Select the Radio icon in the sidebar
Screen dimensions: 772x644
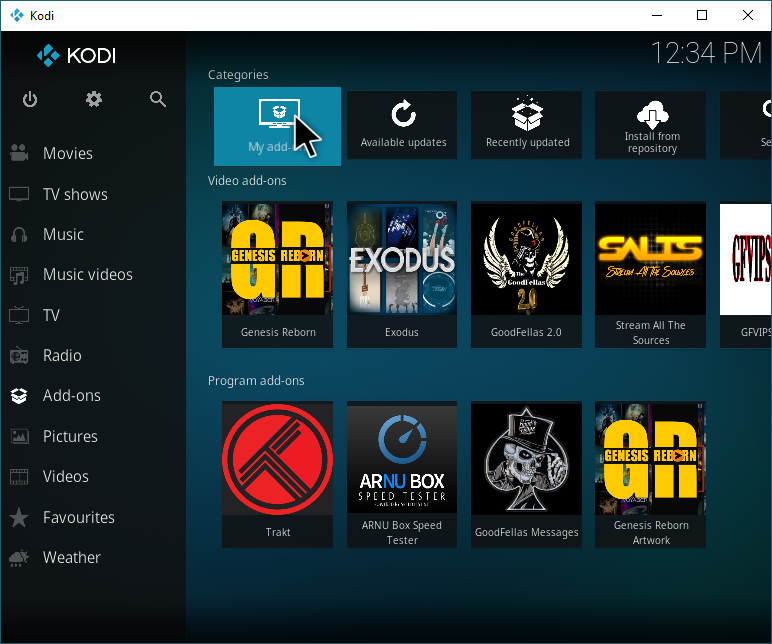tap(19, 355)
